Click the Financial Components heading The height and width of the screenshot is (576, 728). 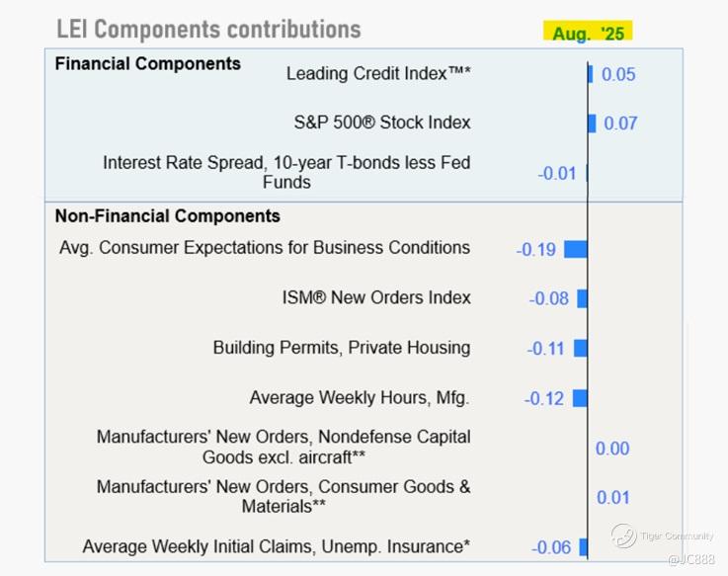[x=147, y=63]
